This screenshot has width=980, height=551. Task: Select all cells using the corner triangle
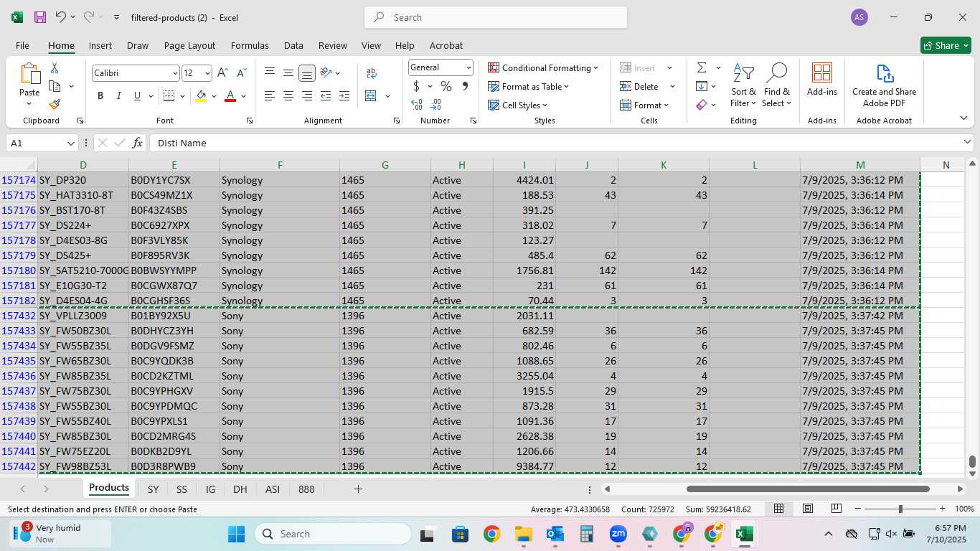tap(19, 165)
